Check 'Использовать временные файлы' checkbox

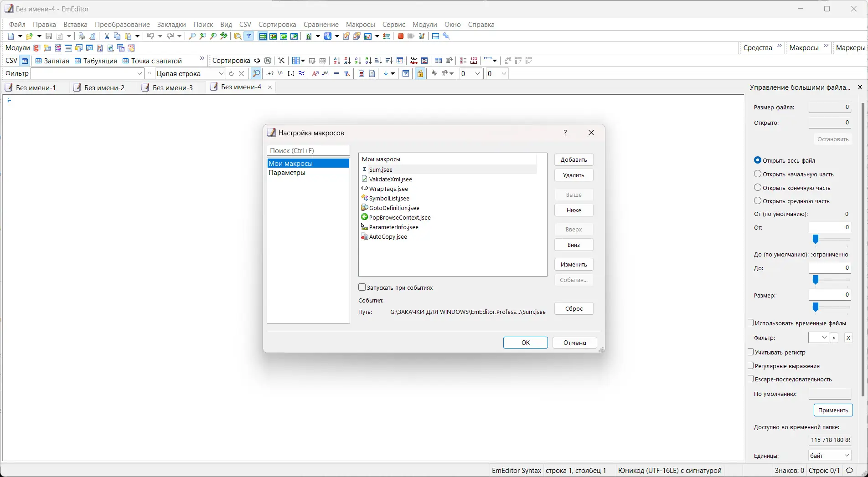(750, 323)
